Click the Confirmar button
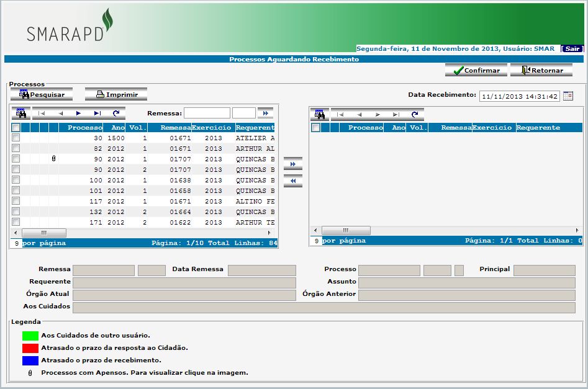The width and height of the screenshot is (588, 389). pos(476,70)
